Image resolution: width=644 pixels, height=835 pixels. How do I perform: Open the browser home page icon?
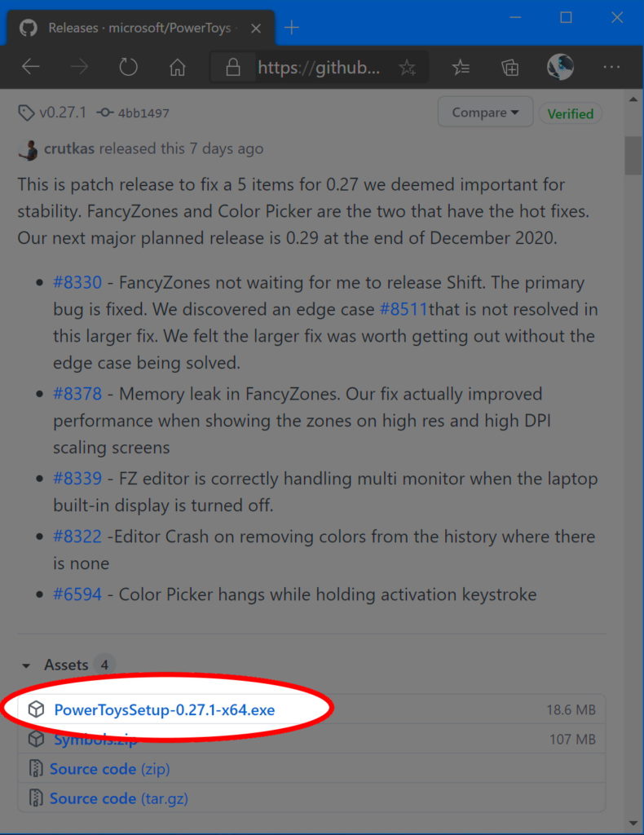177,67
